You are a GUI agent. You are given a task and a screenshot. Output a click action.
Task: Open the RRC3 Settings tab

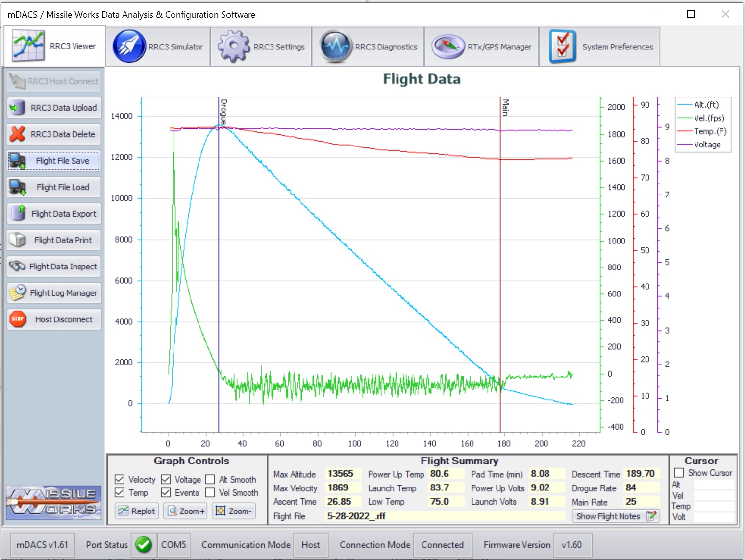point(261,47)
